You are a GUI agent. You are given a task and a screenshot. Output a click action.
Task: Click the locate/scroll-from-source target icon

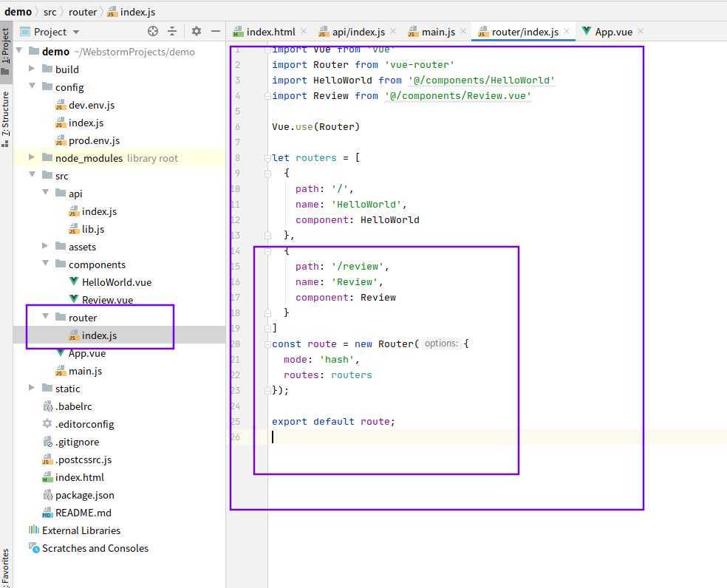(x=152, y=31)
